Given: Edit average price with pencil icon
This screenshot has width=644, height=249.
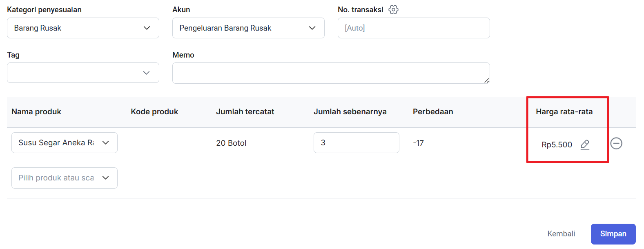Looking at the screenshot, I should [585, 145].
